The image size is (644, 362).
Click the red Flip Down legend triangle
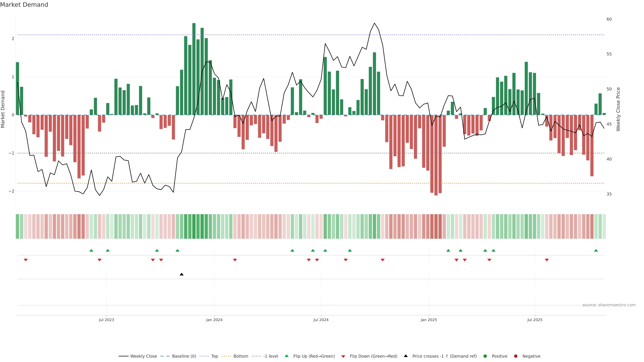[x=343, y=356]
